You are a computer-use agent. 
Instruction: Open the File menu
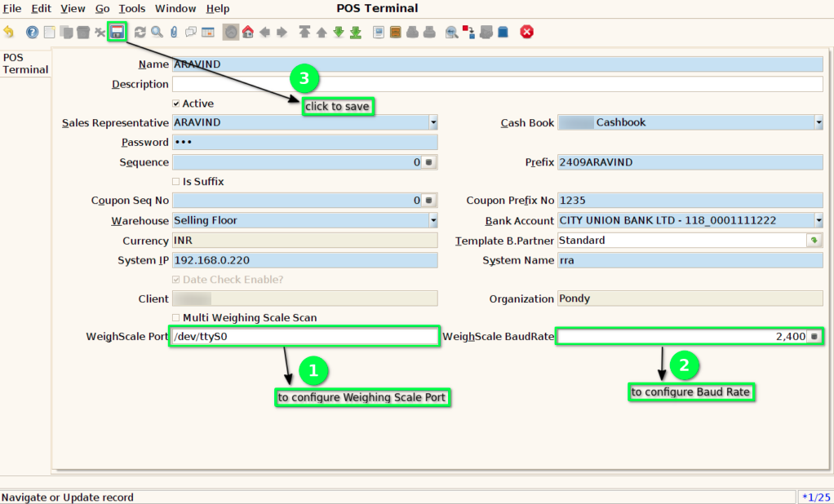pyautogui.click(x=12, y=8)
